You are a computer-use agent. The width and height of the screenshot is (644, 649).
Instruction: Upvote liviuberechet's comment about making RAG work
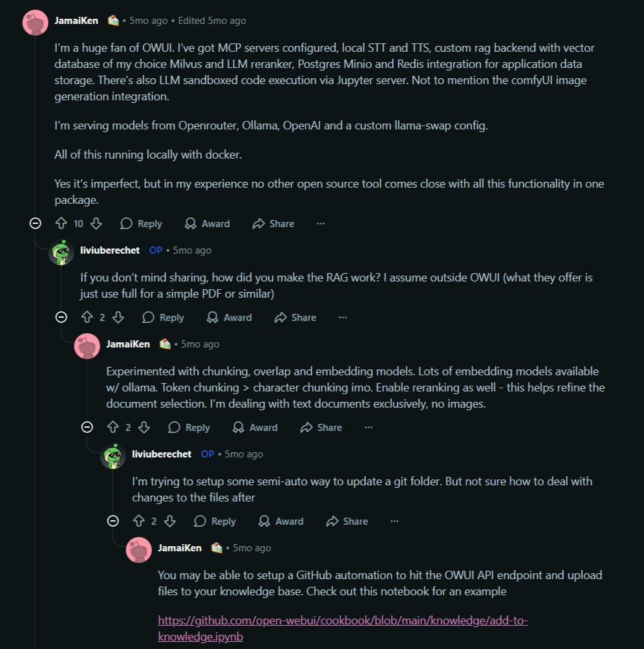87,317
